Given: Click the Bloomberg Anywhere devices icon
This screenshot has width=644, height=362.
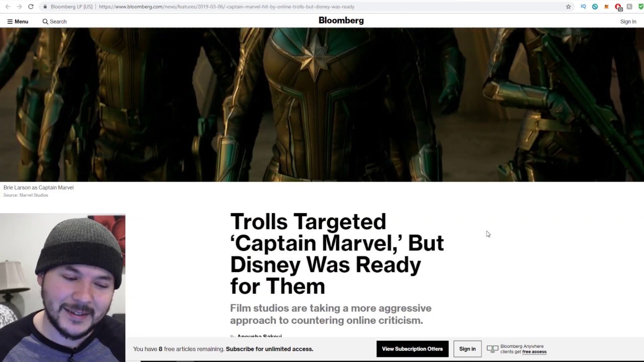Looking at the screenshot, I should pyautogui.click(x=492, y=349).
